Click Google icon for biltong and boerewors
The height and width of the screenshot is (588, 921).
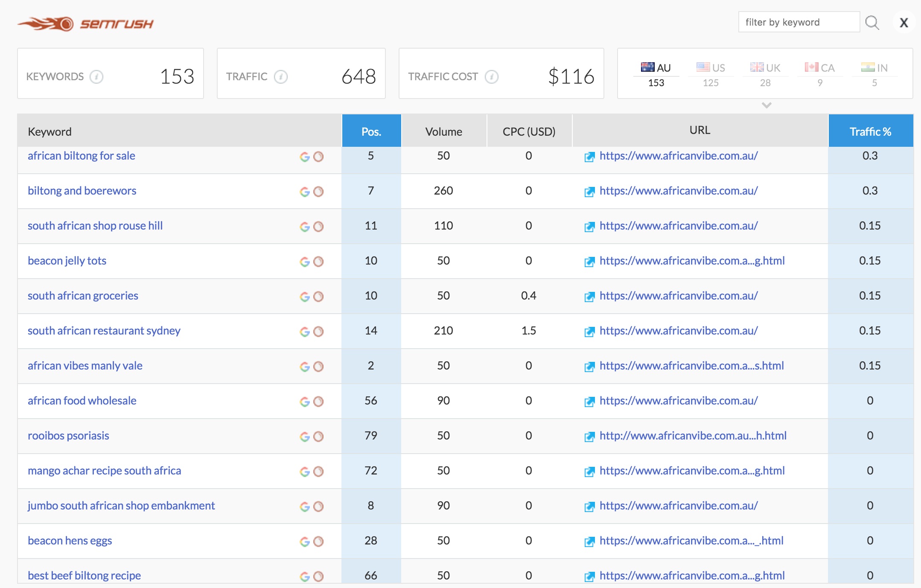coord(305,192)
